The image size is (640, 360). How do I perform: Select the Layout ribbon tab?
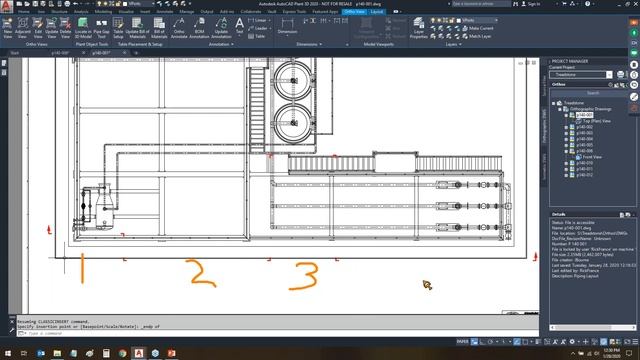tap(376, 12)
